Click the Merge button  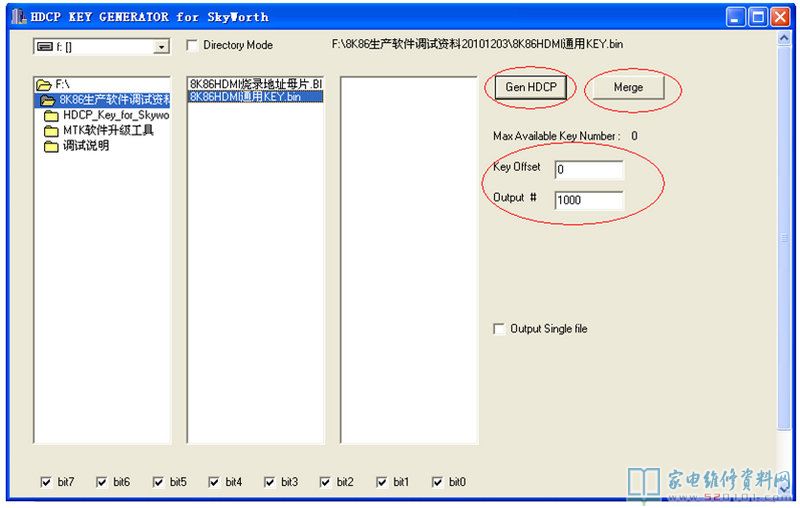click(628, 87)
